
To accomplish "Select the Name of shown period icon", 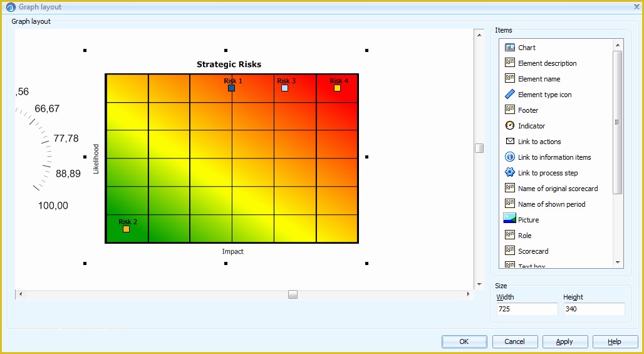I will 510,204.
